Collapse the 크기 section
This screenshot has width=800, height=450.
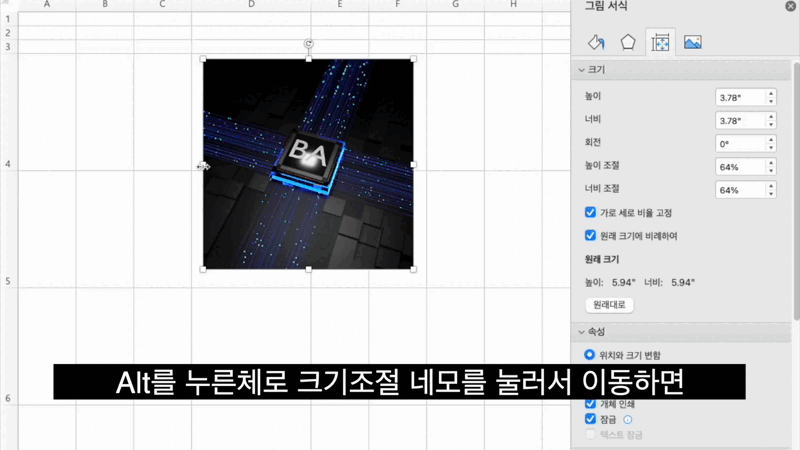pos(581,70)
